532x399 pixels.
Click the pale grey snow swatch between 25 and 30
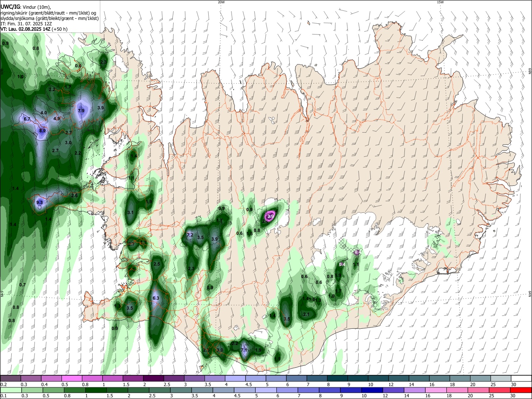[x=500, y=378]
